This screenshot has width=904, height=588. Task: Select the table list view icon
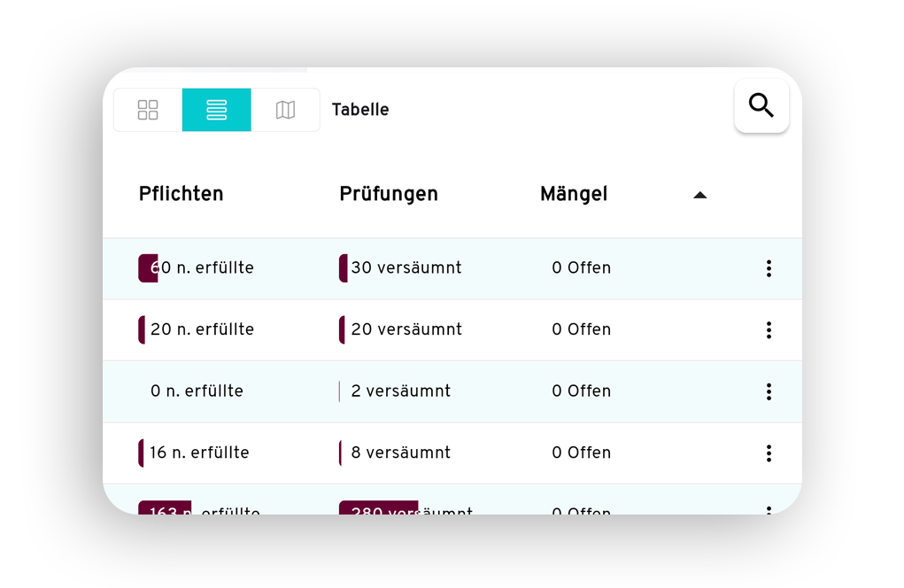[216, 110]
